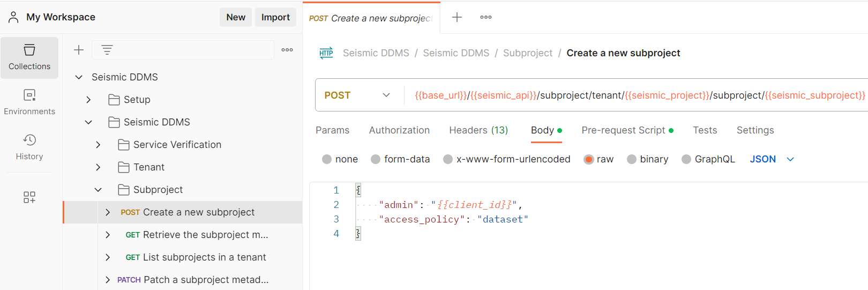The height and width of the screenshot is (290, 868).
Task: Expand the Setup folder in the tree
Action: coord(89,100)
